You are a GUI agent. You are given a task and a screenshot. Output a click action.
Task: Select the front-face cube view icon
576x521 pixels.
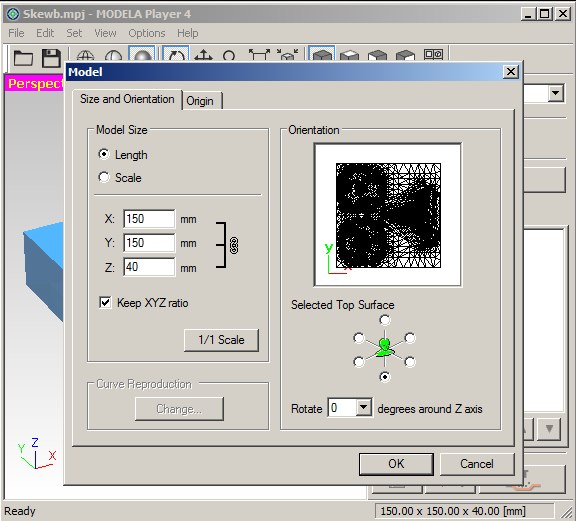pyautogui.click(x=377, y=55)
